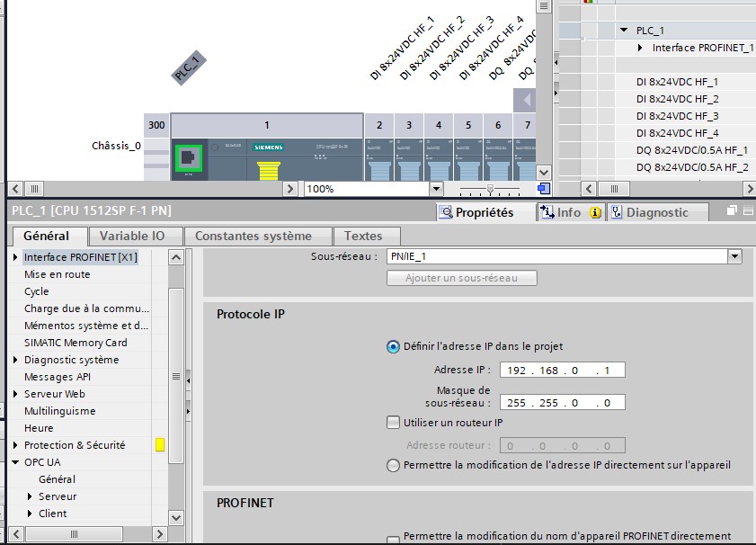Select the module image in rack slot 3
Image resolution: width=756 pixels, height=545 pixels.
pos(409,160)
